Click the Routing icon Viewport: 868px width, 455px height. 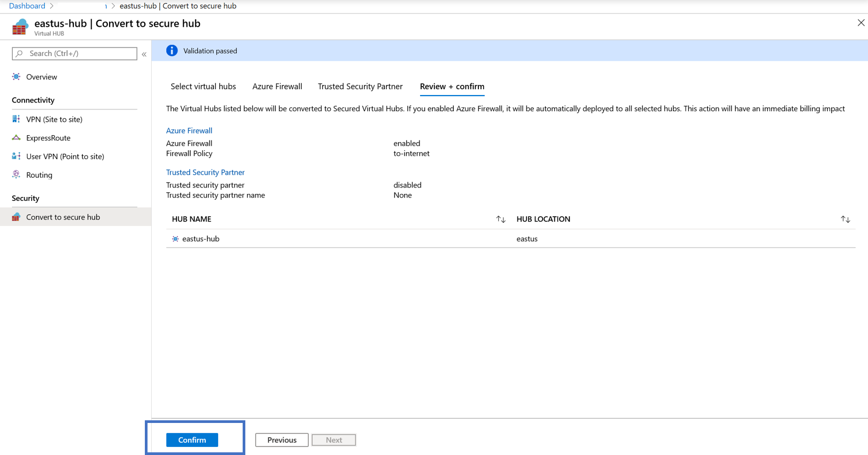[x=17, y=175]
